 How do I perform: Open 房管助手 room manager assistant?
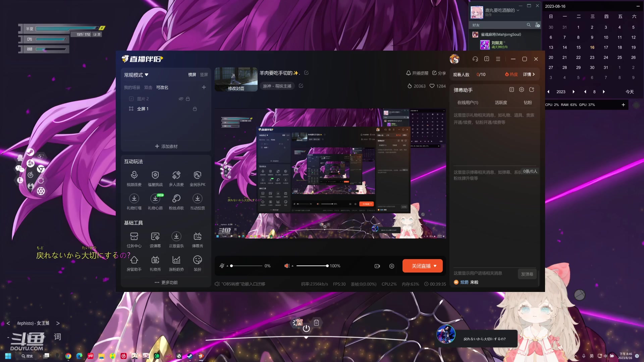click(x=134, y=263)
